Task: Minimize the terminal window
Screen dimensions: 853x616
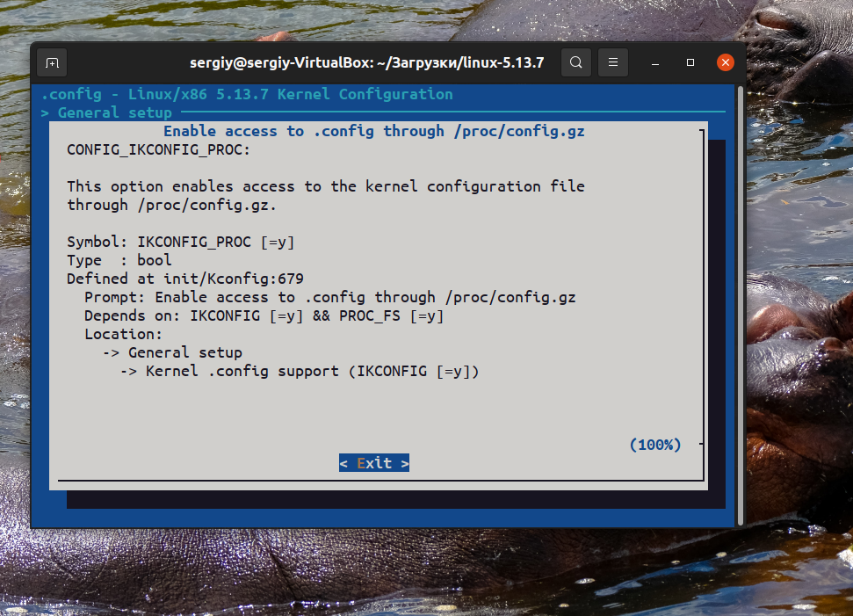Action: pos(655,62)
